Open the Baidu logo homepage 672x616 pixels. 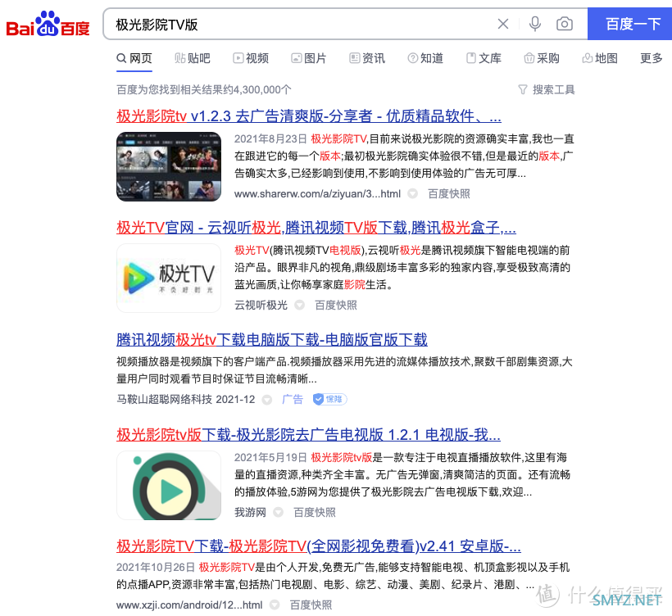[48, 24]
